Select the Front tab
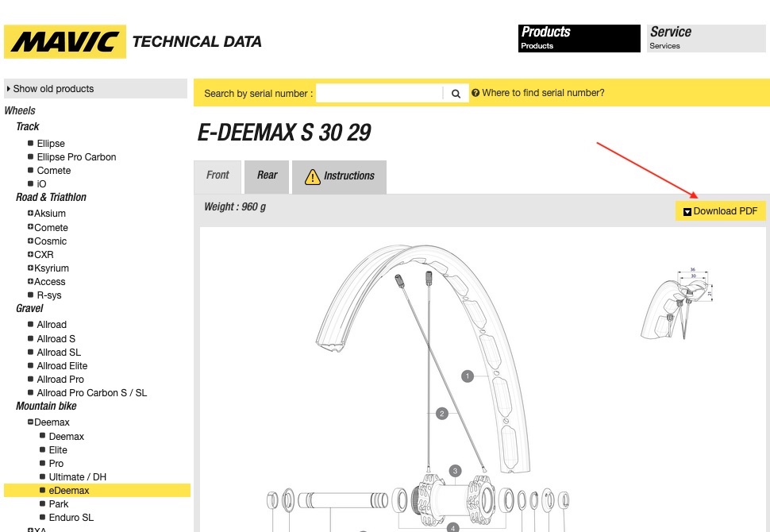The height and width of the screenshot is (532, 770). tap(218, 175)
